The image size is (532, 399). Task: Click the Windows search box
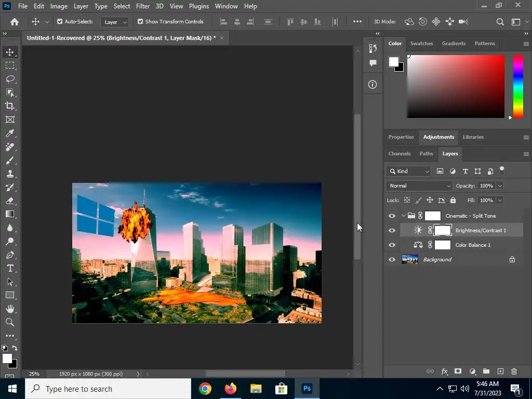click(108, 389)
